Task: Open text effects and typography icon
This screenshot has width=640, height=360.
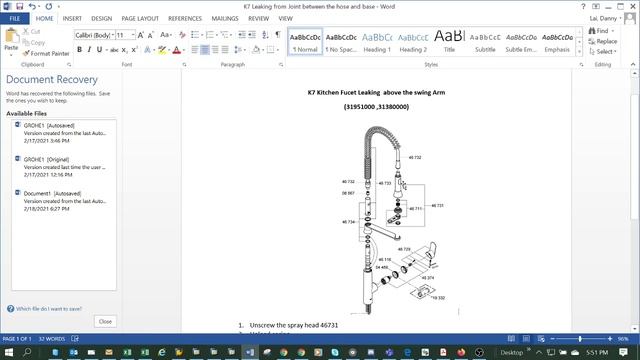Action: [147, 50]
